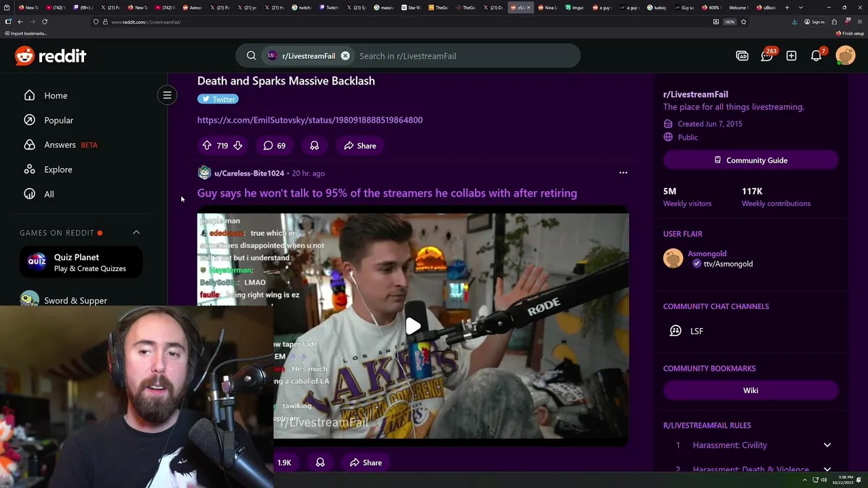
Task: Open the x.com EmilSutovsky status link
Action: click(310, 120)
